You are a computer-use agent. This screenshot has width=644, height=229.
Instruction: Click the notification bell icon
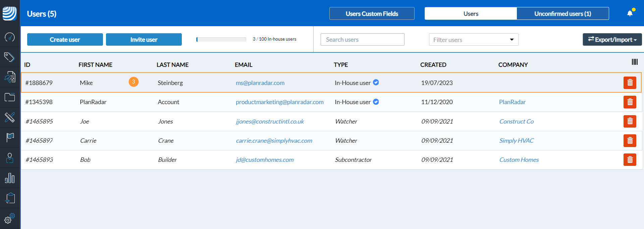click(x=630, y=13)
